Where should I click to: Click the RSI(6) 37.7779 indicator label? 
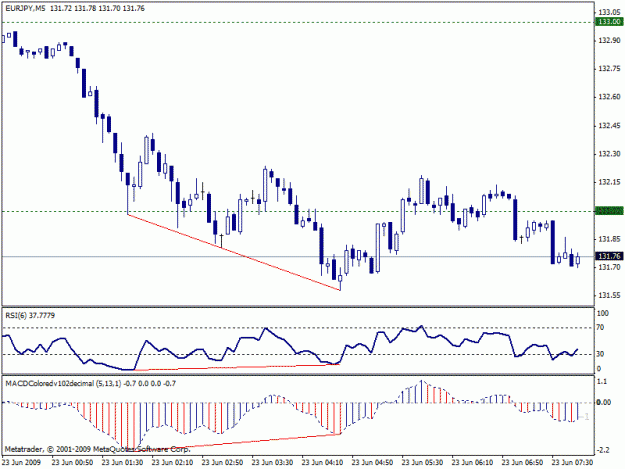point(30,316)
